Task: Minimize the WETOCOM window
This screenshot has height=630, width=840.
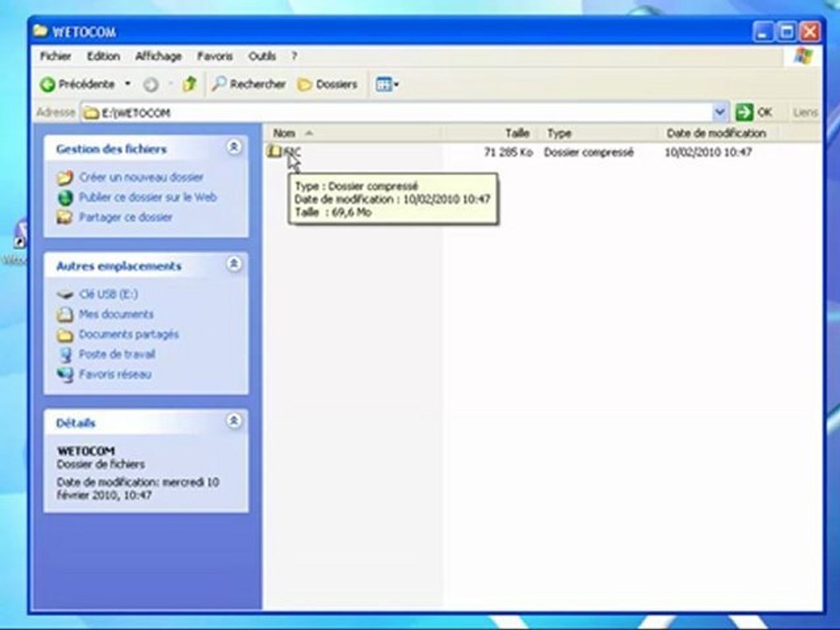Action: click(763, 32)
